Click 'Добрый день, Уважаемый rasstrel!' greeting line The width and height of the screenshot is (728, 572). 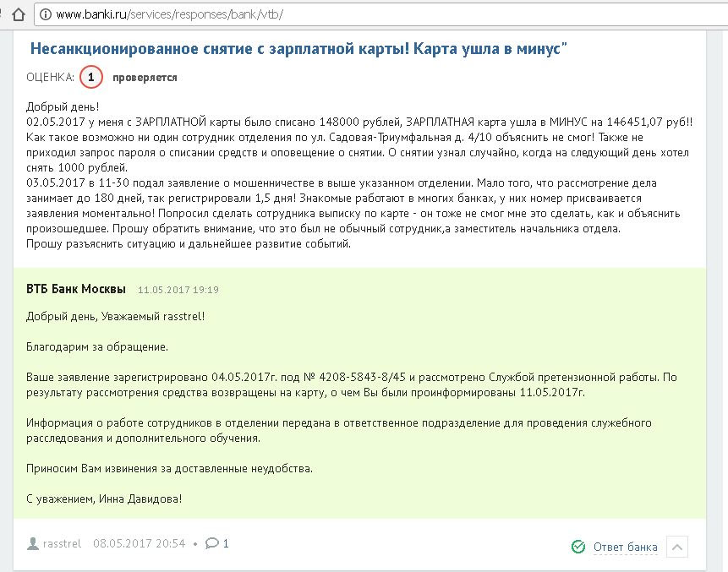point(115,316)
